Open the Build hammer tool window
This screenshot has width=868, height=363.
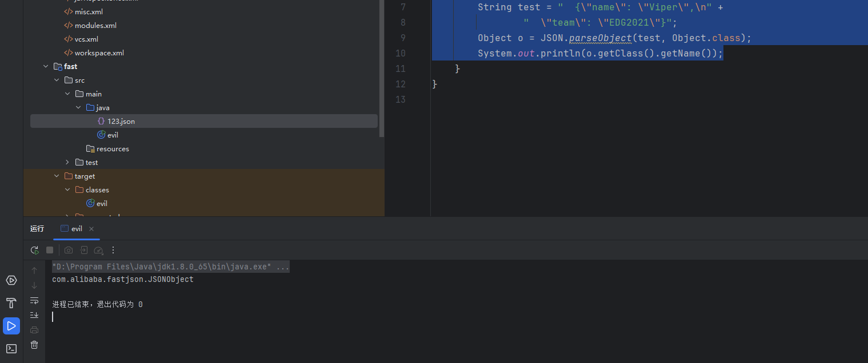click(11, 303)
